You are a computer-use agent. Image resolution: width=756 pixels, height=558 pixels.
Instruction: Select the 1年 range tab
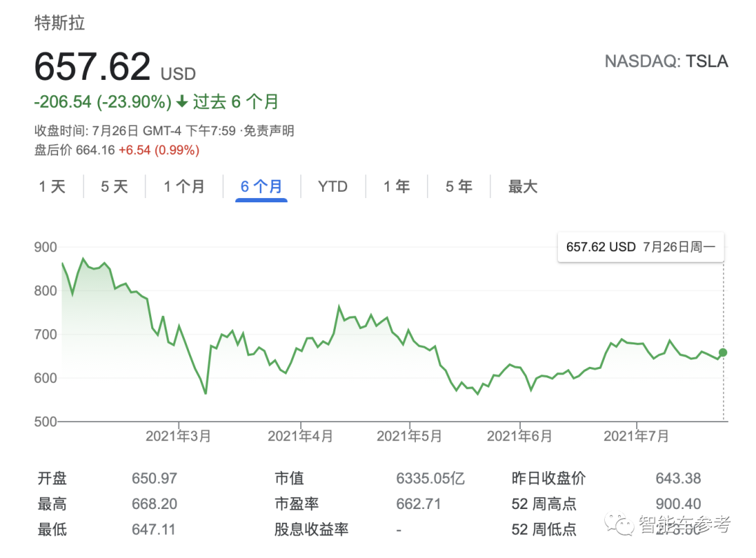(396, 186)
